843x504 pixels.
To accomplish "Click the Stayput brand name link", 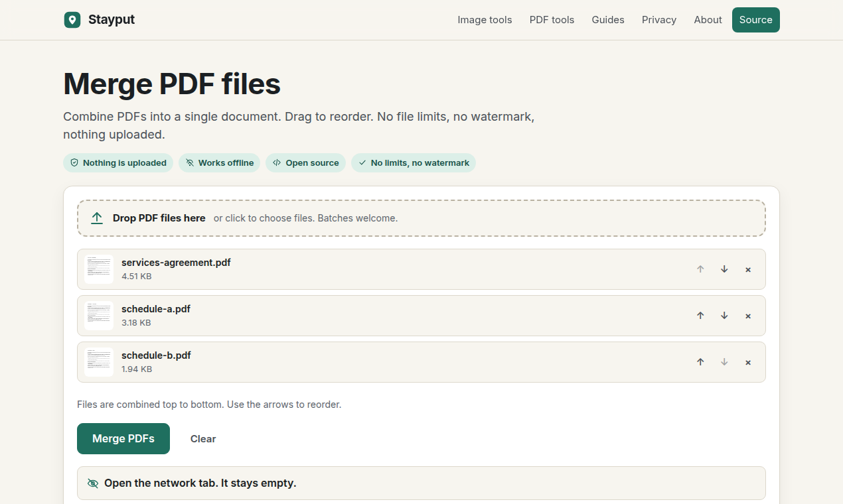I will point(112,20).
